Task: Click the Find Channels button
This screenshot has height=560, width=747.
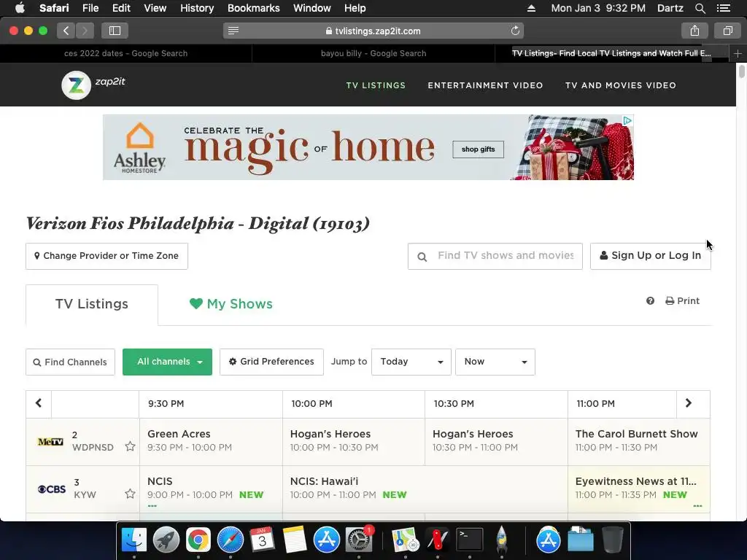Action: pos(70,362)
